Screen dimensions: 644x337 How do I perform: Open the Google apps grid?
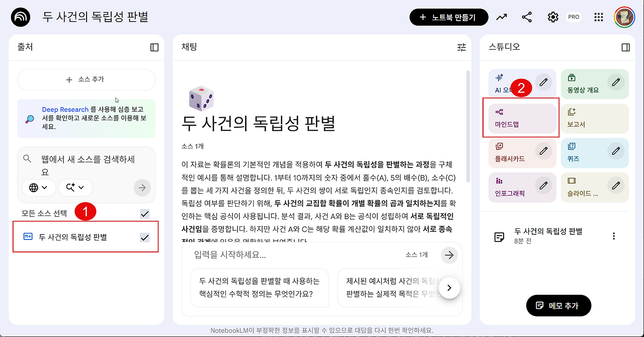tap(598, 17)
